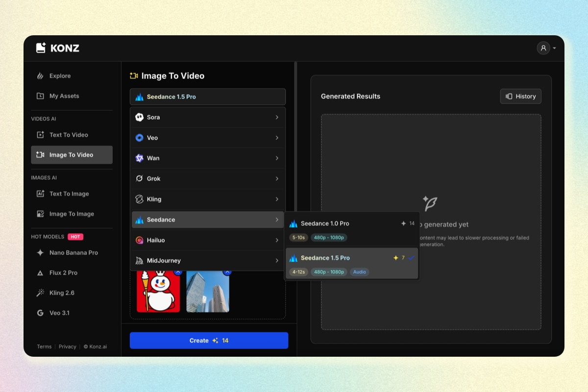Click the Hailuo logo icon
This screenshot has height=392, width=588.
pyautogui.click(x=139, y=240)
